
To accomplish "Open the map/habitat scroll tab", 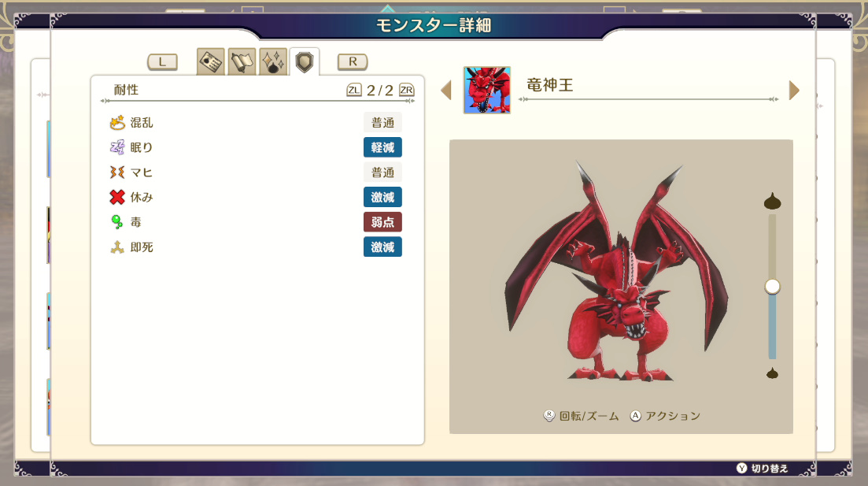I will (x=242, y=61).
